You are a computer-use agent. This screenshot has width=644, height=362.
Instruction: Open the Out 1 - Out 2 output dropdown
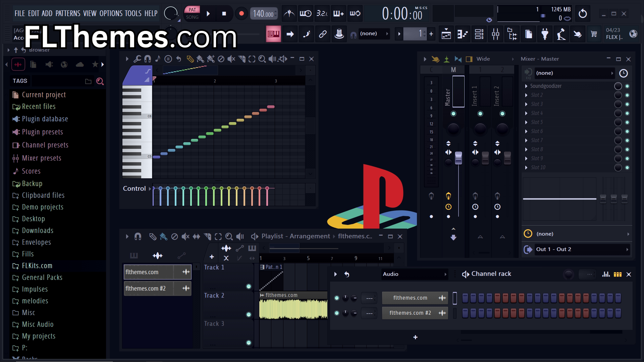click(582, 249)
